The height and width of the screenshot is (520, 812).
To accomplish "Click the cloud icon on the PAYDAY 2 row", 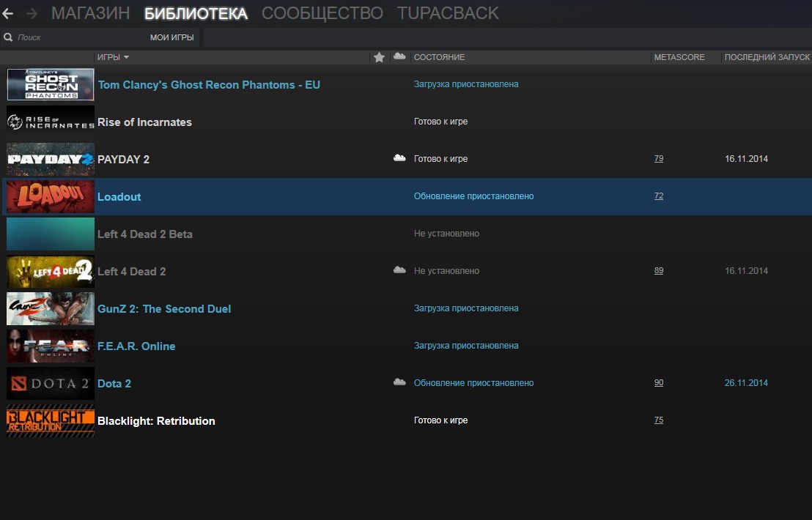I will pos(399,157).
